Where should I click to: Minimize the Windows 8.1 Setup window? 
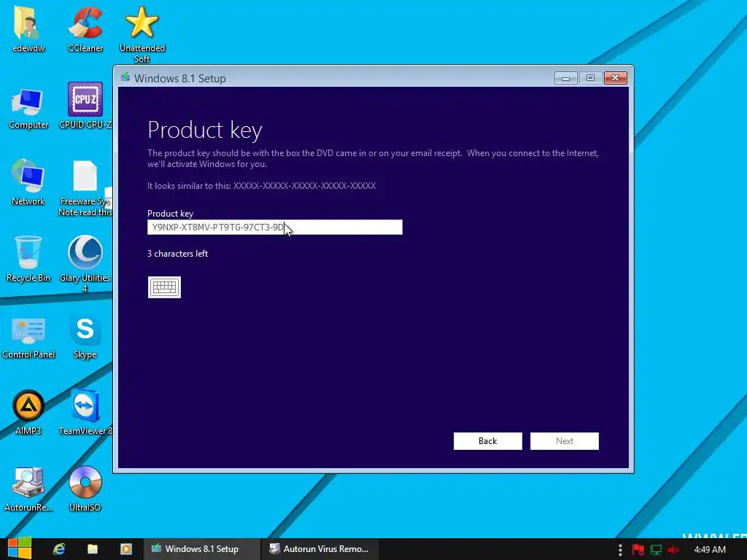[x=566, y=78]
